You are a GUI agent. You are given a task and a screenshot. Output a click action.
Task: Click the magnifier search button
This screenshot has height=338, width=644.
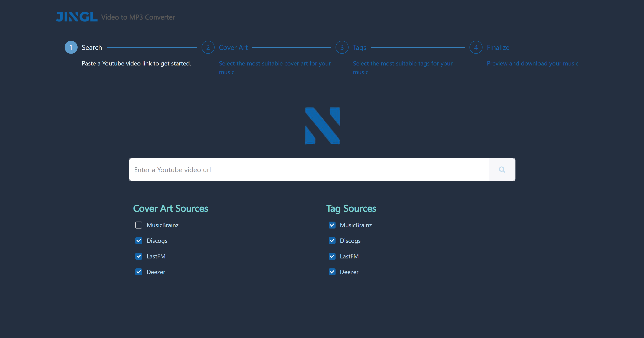coord(502,170)
